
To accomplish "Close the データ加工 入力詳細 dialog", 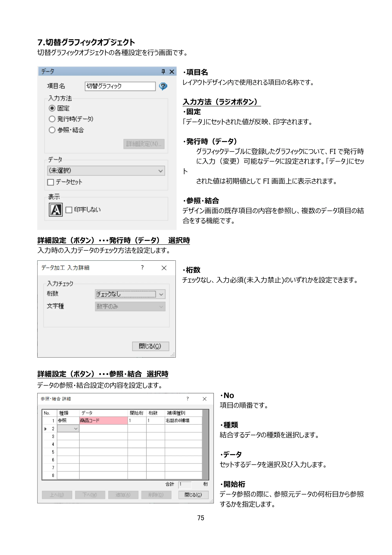I will pos(164,268).
